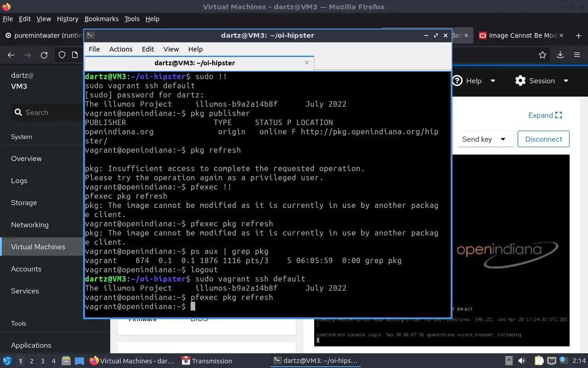
Task: Open Applications in Cockpit sidebar
Action: click(31, 345)
